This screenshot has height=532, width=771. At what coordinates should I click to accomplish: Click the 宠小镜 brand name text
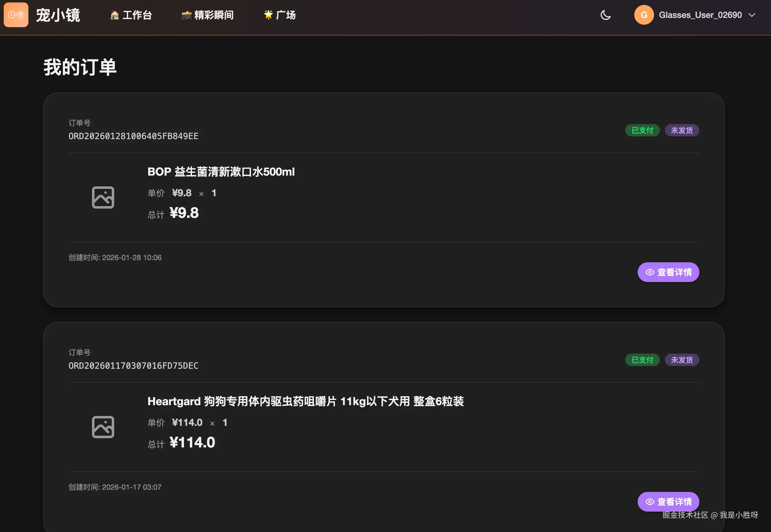pyautogui.click(x=58, y=15)
